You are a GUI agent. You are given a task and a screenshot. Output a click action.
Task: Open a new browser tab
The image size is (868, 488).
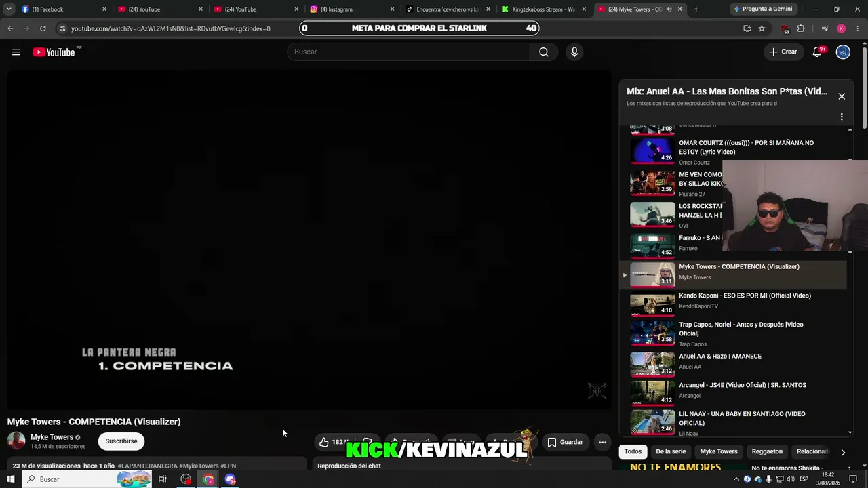point(696,9)
